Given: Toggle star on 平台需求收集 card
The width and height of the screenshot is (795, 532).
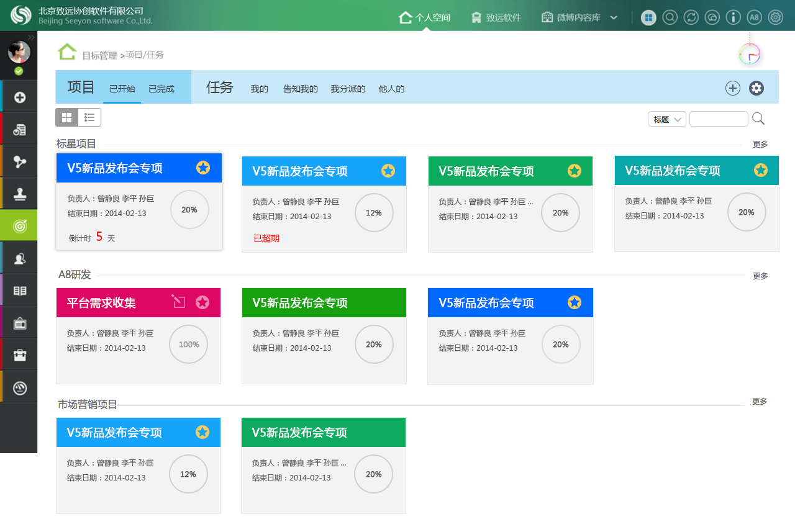Looking at the screenshot, I should coord(202,302).
